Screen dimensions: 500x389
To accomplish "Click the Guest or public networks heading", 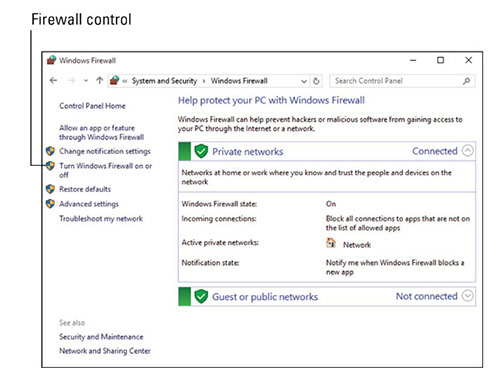I will coord(265,297).
